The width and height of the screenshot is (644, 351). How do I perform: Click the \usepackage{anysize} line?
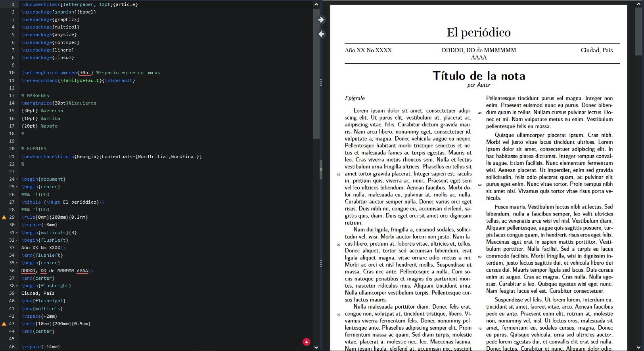coord(49,34)
